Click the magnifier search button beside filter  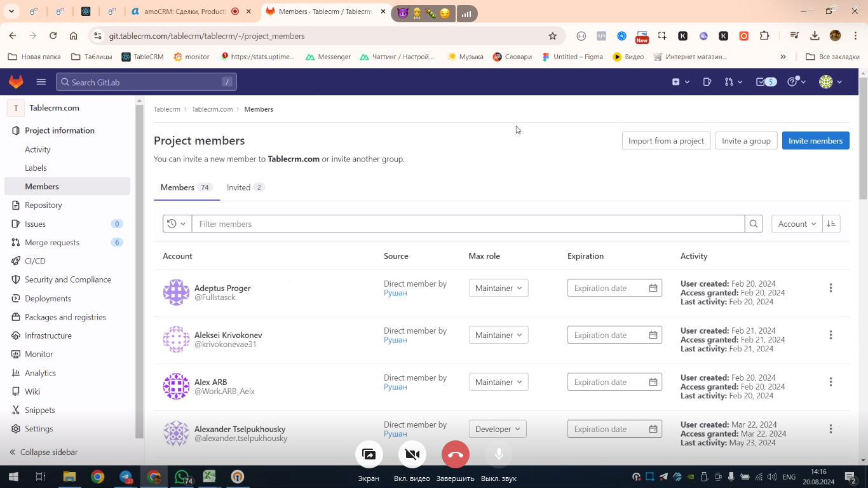pyautogui.click(x=754, y=224)
